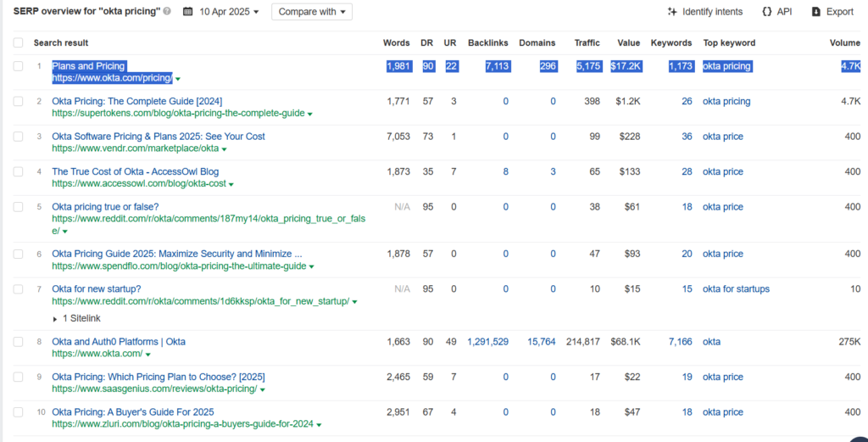Click the calendar icon next to 10 Apr 2025
868x442 pixels.
[187, 11]
